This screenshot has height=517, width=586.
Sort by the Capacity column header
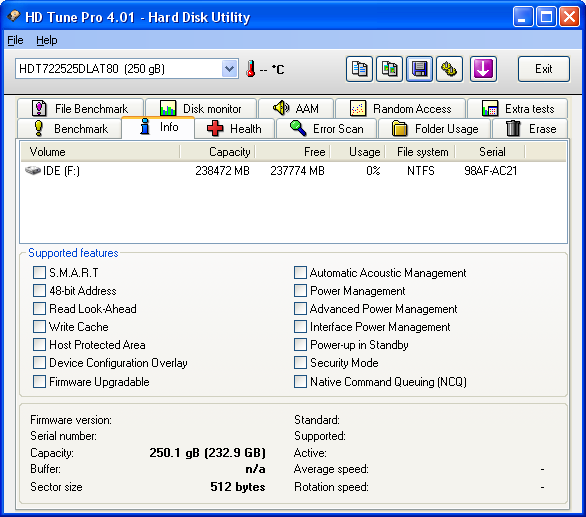point(218,152)
